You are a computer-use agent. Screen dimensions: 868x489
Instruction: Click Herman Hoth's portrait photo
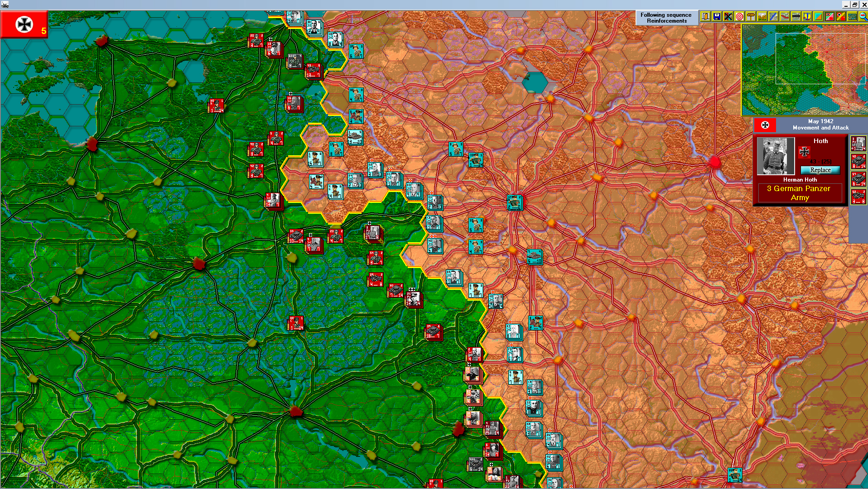[x=775, y=156]
